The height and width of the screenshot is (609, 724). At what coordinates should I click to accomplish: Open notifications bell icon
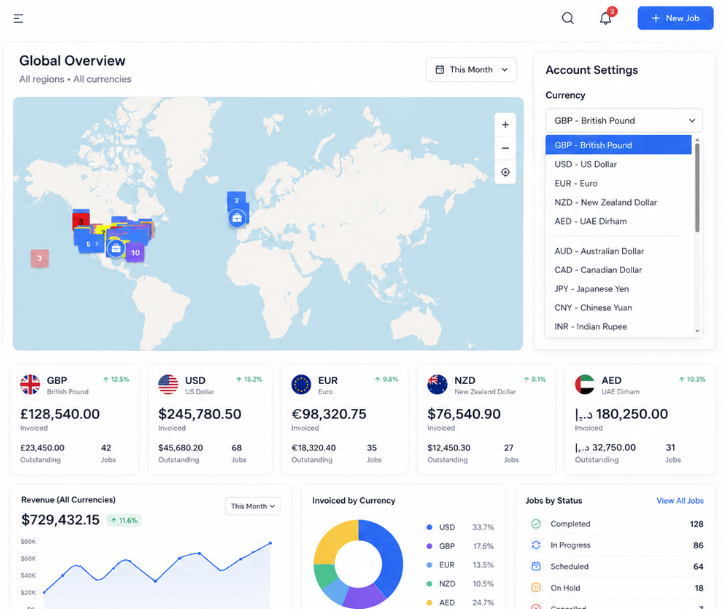(605, 18)
